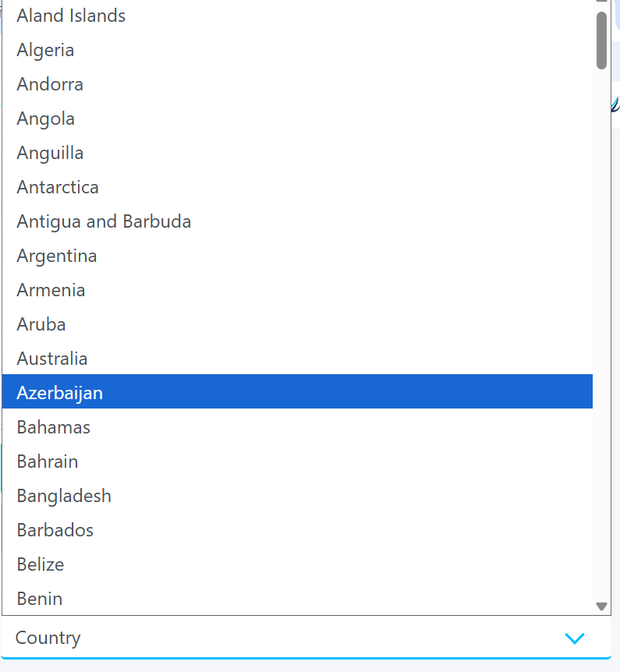The image size is (620, 672).
Task: Choose Bahamas from the list
Action: [x=54, y=427]
